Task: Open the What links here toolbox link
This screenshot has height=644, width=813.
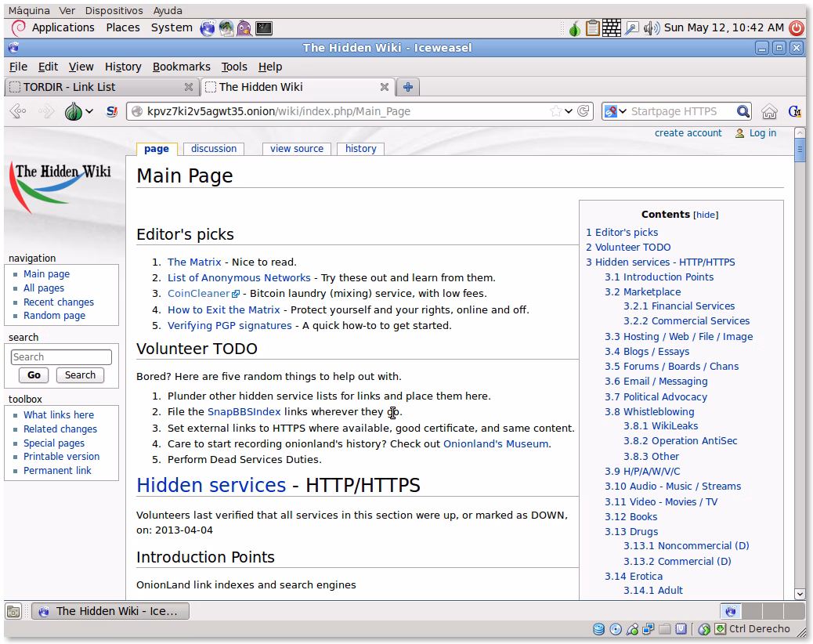Action: tap(59, 415)
